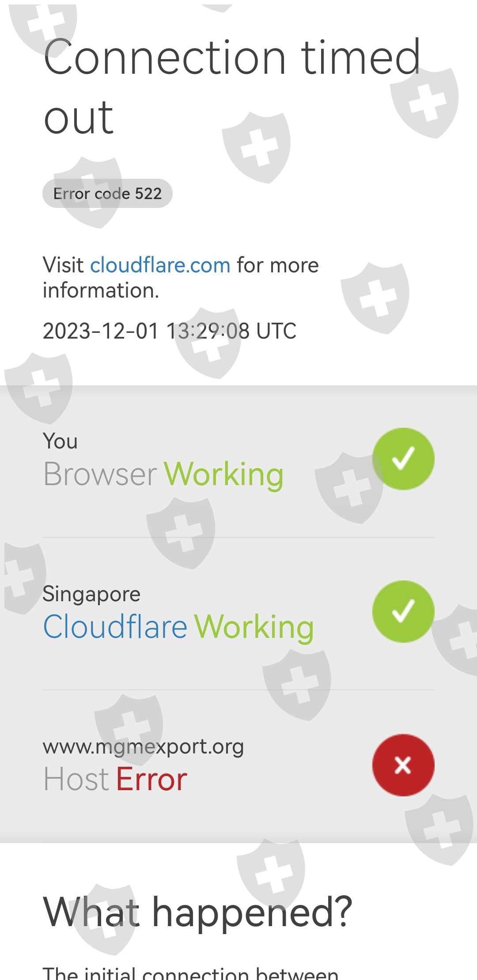Click the green checkmark beside Cloudflare Working
This screenshot has height=980, width=477.
coord(403,611)
